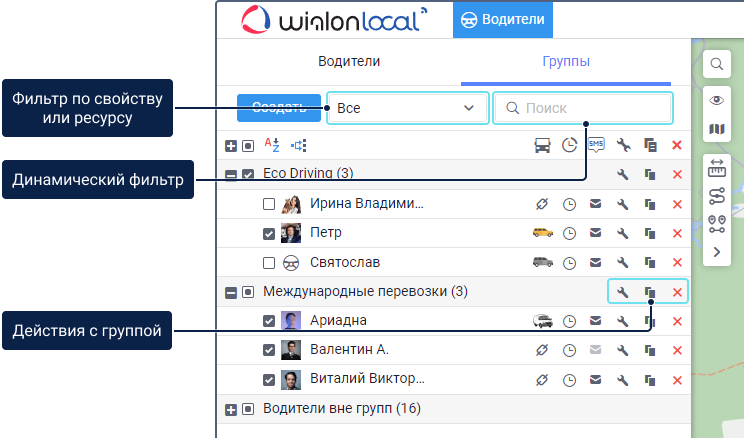Switch to the Водители sub-tab
Image resolution: width=744 pixels, height=438 pixels.
(349, 61)
